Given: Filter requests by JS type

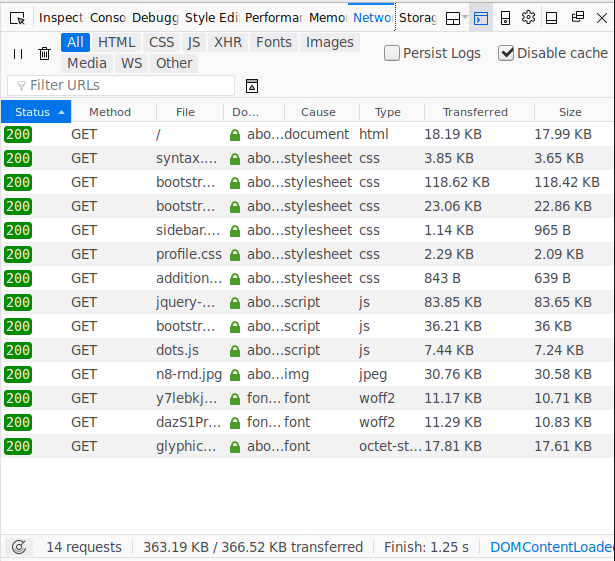Looking at the screenshot, I should [194, 42].
